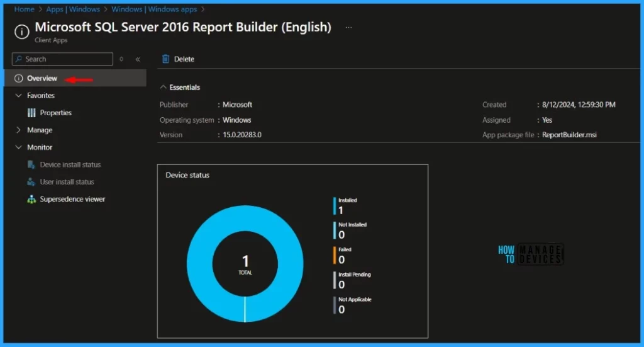The width and height of the screenshot is (644, 347).
Task: Click the Not Applicable count 0
Action: pos(341,310)
